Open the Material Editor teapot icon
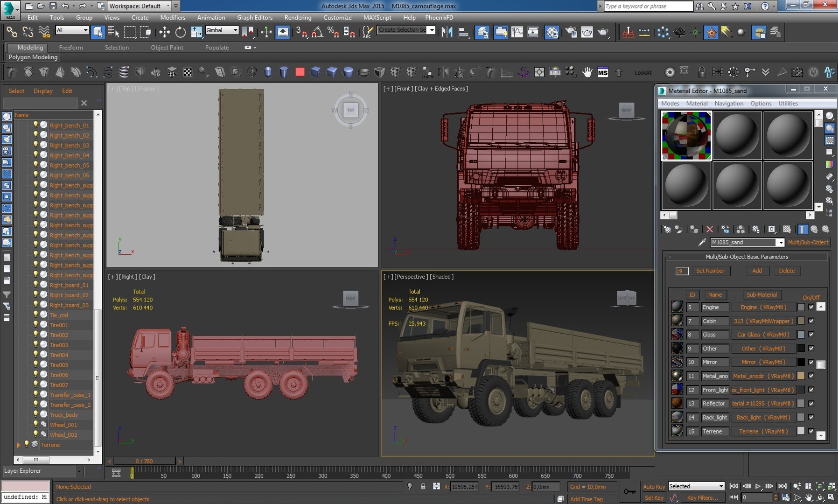Viewport: 838px width, 504px height. click(x=552, y=32)
